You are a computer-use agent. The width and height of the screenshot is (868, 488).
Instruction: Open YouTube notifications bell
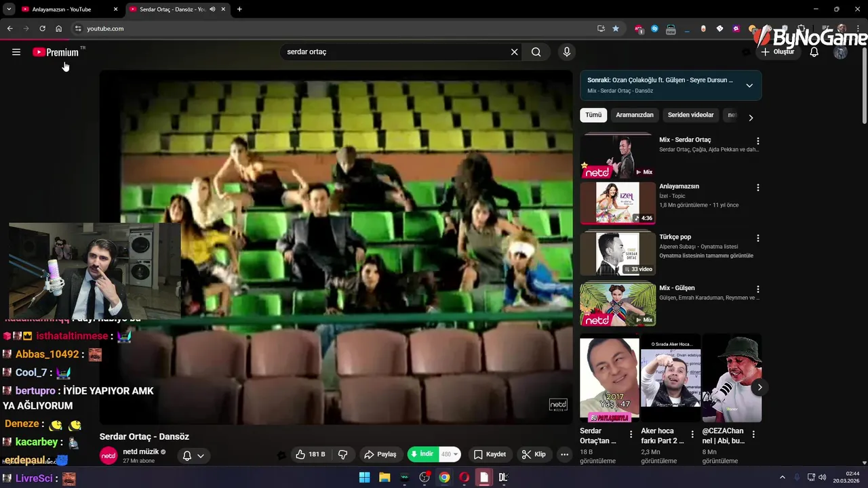click(x=814, y=52)
